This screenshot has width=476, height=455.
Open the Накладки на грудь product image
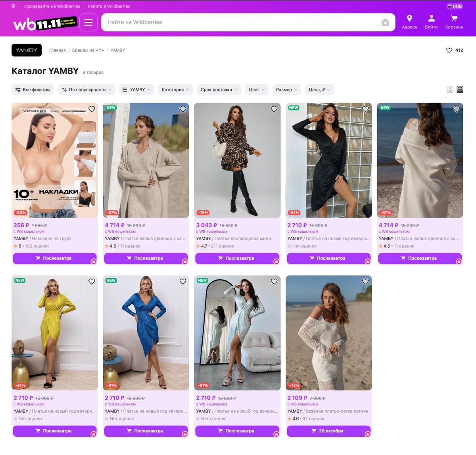[55, 161]
